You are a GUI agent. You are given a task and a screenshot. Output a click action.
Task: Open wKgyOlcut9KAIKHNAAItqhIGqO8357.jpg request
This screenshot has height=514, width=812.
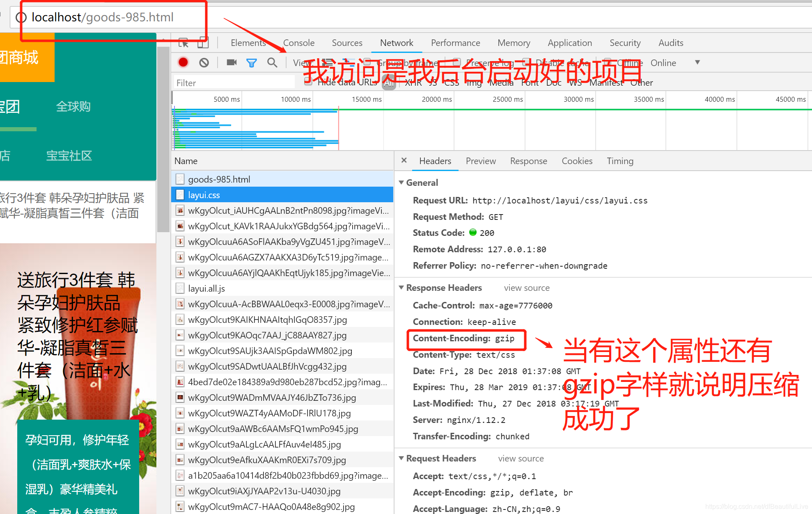282,320
